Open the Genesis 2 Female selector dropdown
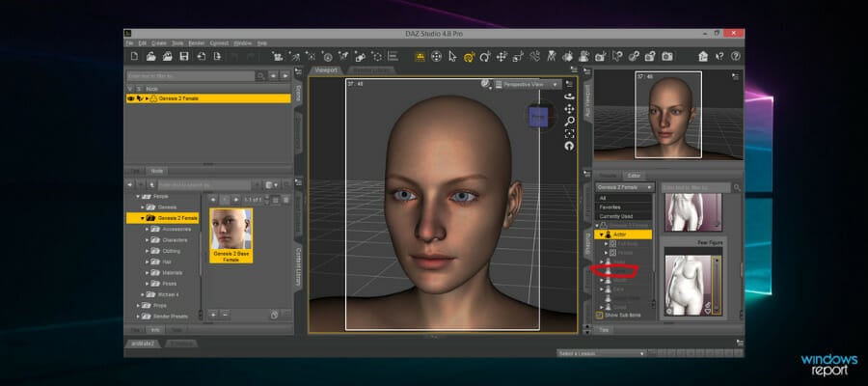The image size is (868, 386). click(625, 188)
